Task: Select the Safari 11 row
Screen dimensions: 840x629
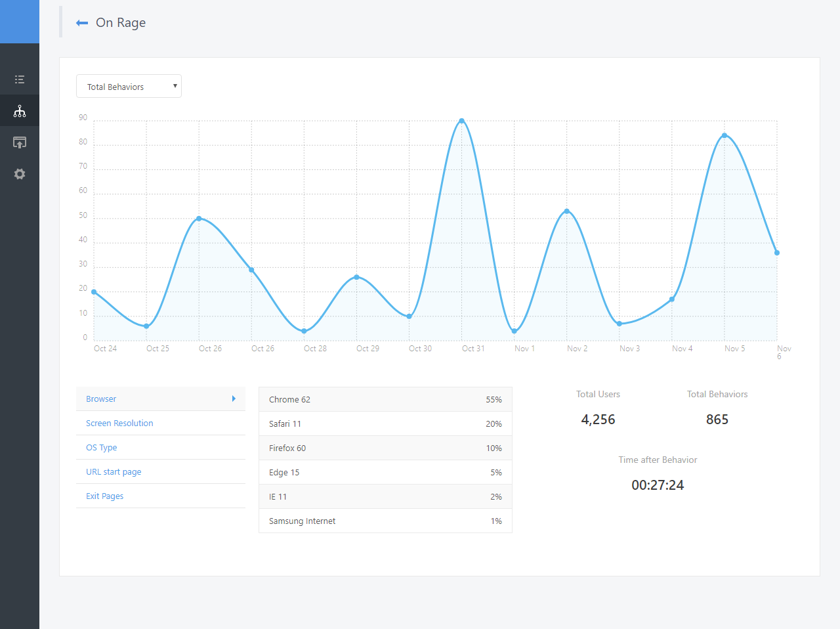Action: [x=385, y=423]
